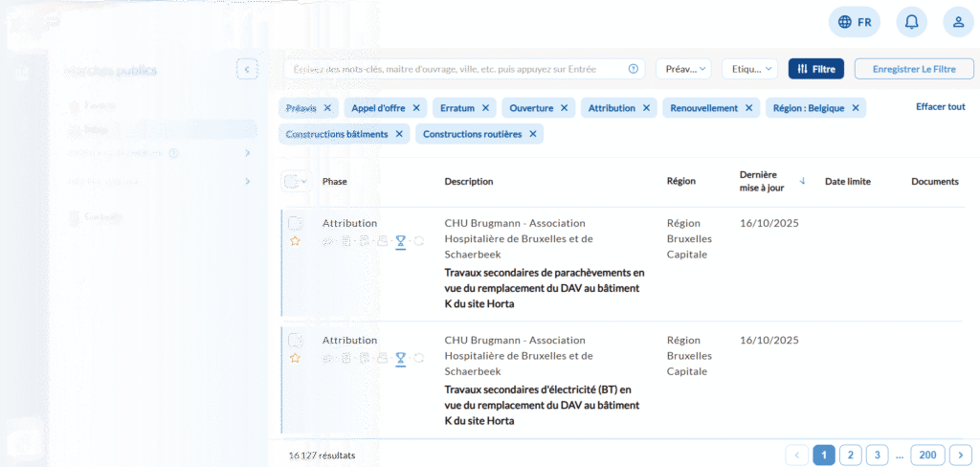Sort by Dernière mise à jour arrow
This screenshot has height=467, width=980.
pos(802,181)
